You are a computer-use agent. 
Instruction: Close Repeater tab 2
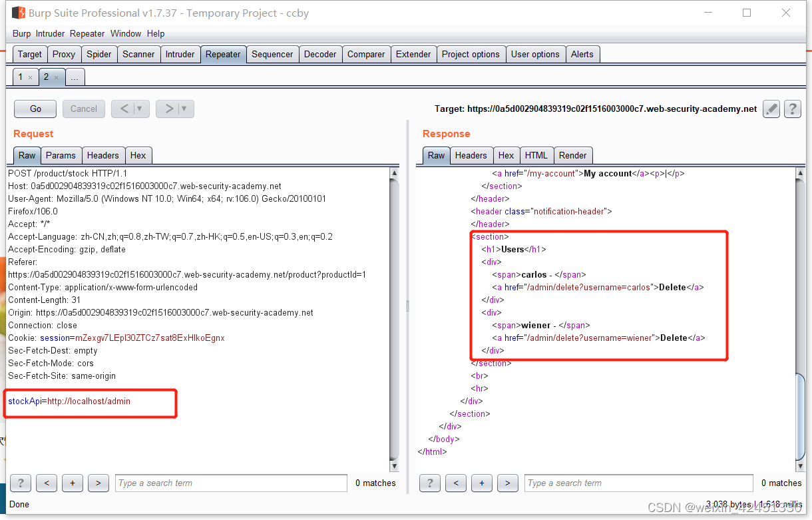click(56, 77)
